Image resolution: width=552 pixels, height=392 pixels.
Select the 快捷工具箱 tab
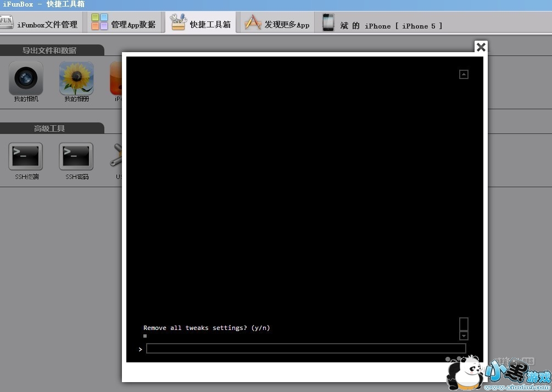click(x=200, y=23)
